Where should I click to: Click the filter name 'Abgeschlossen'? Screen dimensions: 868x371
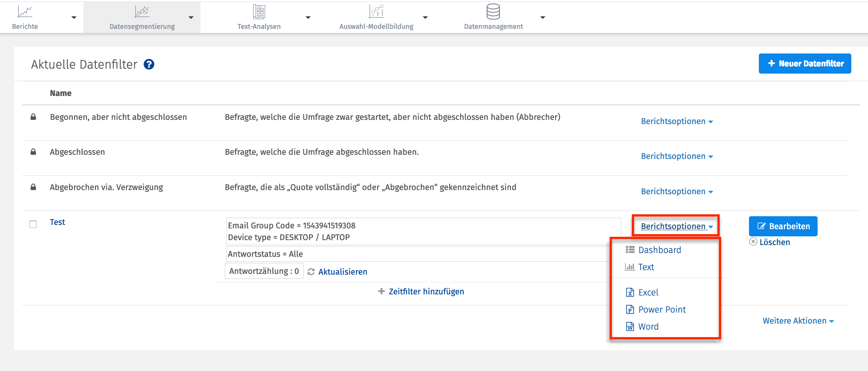pyautogui.click(x=77, y=152)
